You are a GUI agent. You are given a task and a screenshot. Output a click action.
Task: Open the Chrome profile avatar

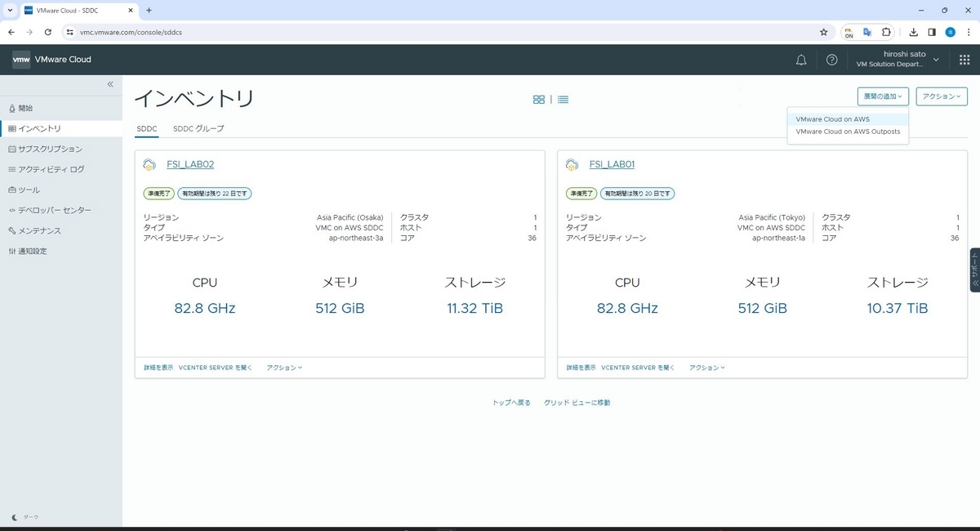point(950,32)
